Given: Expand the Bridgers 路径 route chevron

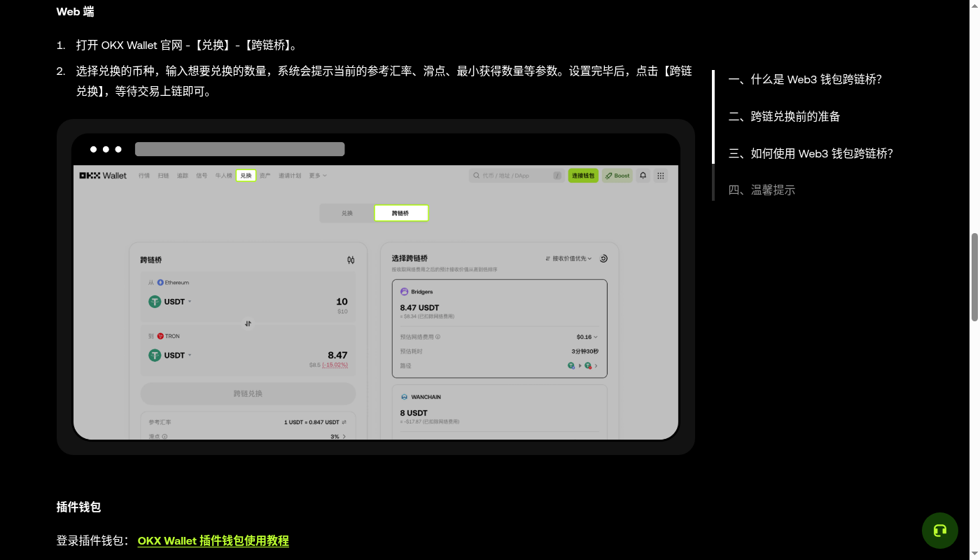Looking at the screenshot, I should tap(596, 365).
